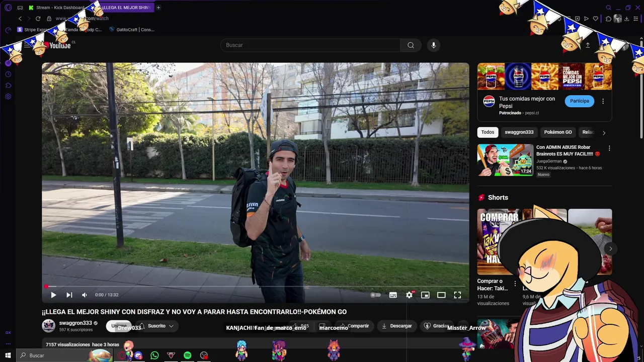This screenshot has width=644, height=362.
Task: Open the Opera sidebar extensions cube icon
Action: [8, 85]
